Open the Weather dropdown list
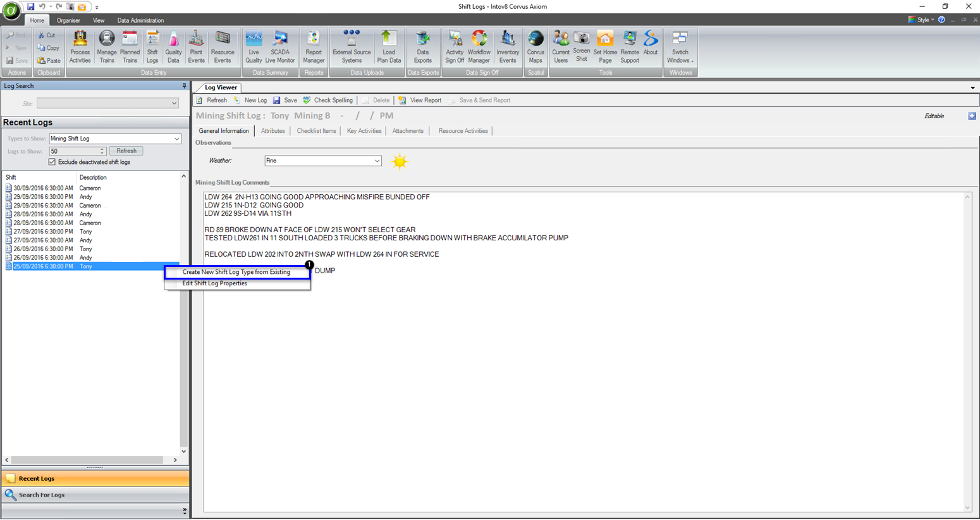The width and height of the screenshot is (980, 520). [377, 161]
